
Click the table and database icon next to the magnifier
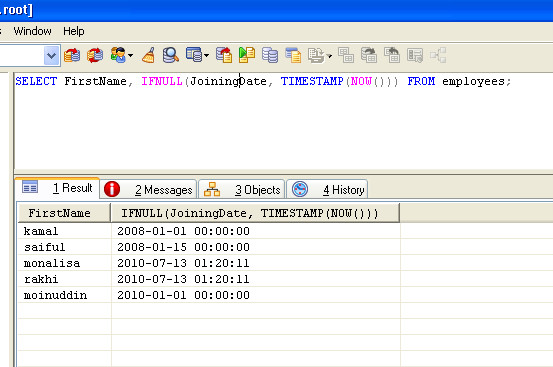tap(194, 55)
